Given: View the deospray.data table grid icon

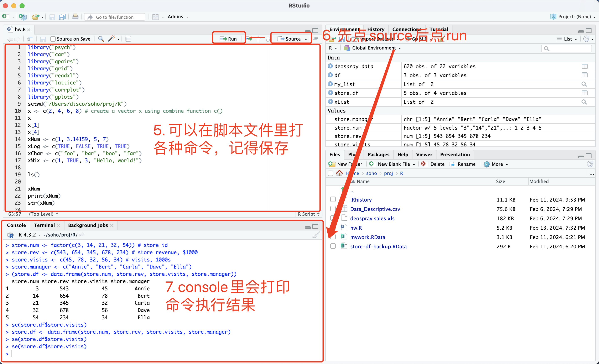Looking at the screenshot, I should [584, 66].
